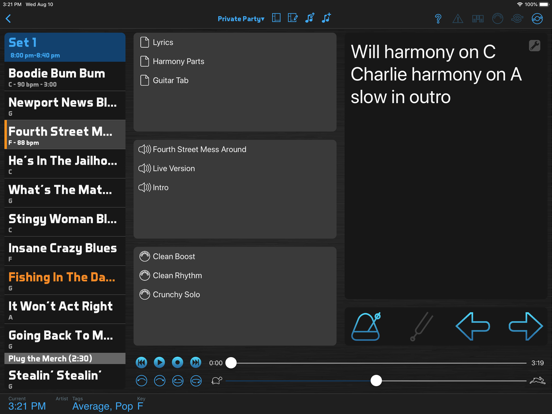Tap the warning triangle icon
Viewport: 552px width, 414px height.
[458, 19]
